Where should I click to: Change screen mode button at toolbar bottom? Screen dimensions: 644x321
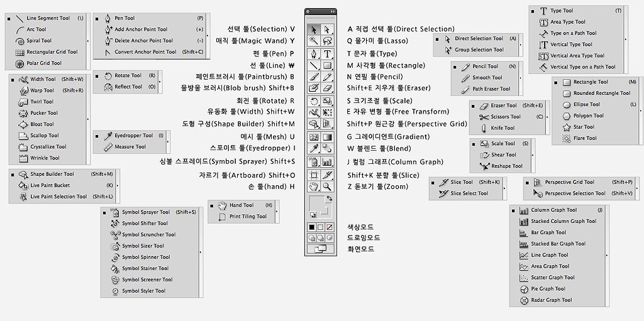pyautogui.click(x=320, y=248)
